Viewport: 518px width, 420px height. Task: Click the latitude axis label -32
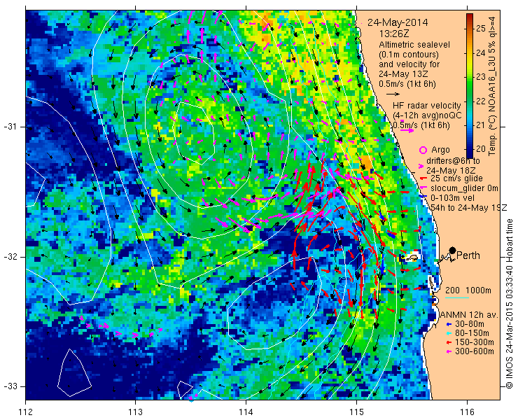[10, 257]
